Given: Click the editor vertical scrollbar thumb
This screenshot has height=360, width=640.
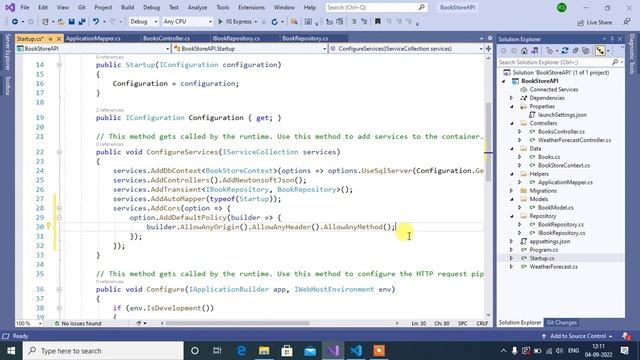Looking at the screenshot, I should pyautogui.click(x=488, y=142).
